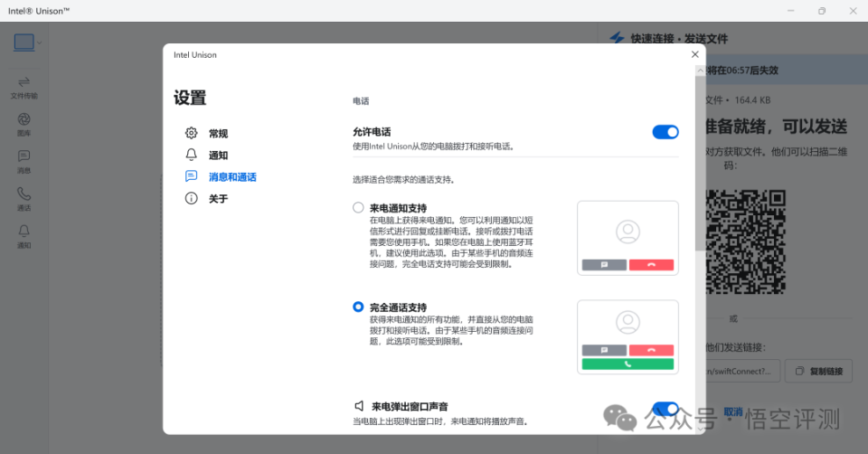Click the 取消 link in the main window
868x454 pixels.
coord(733,411)
